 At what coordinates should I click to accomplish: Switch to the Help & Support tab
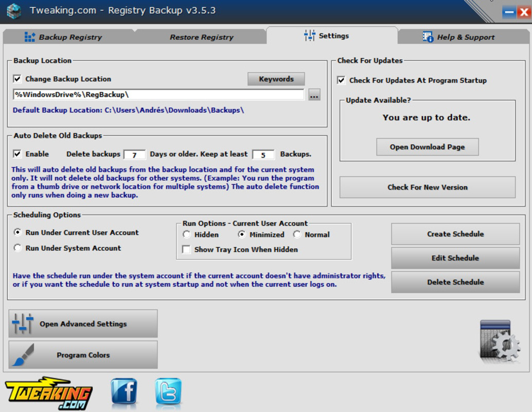(x=463, y=37)
